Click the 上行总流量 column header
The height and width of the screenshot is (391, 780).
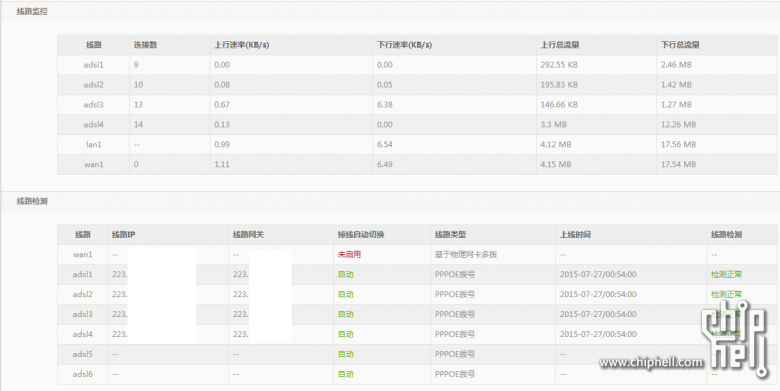560,45
